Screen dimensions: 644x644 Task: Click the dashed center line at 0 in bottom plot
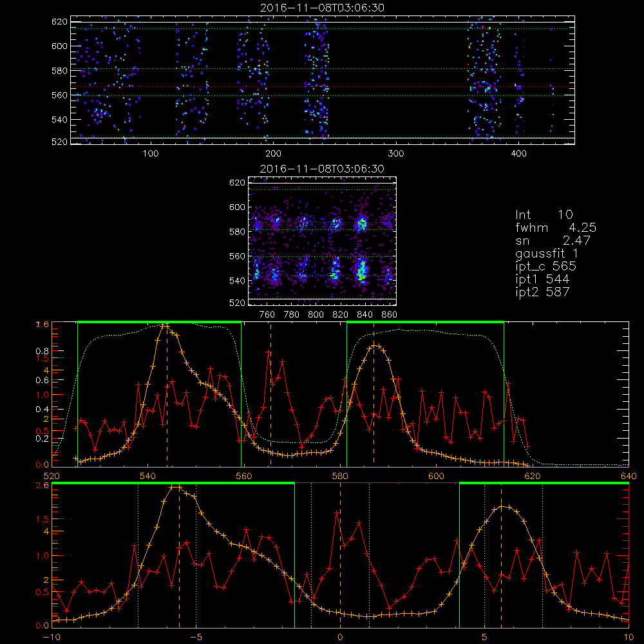340,554
